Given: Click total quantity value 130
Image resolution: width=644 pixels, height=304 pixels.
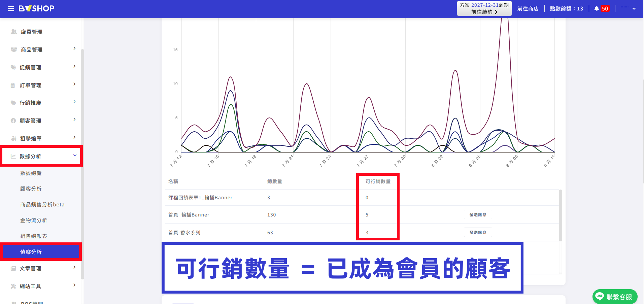Looking at the screenshot, I should (271, 215).
